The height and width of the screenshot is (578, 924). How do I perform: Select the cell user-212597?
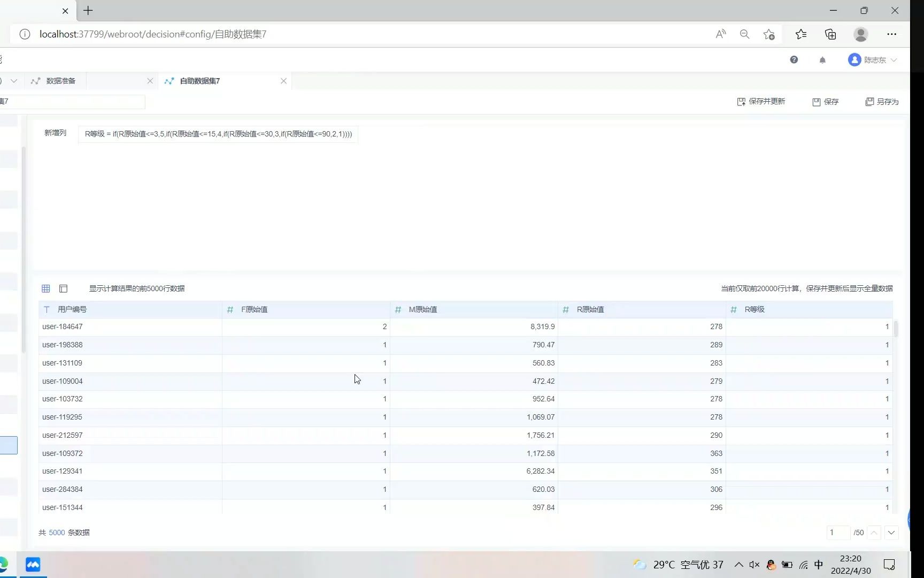[x=130, y=435]
